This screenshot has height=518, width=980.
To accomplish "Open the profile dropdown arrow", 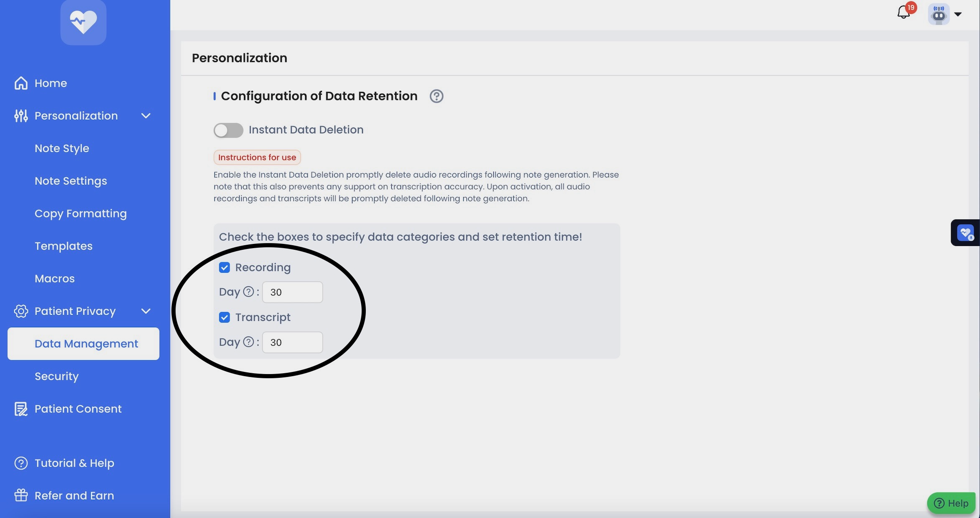I will coord(958,14).
